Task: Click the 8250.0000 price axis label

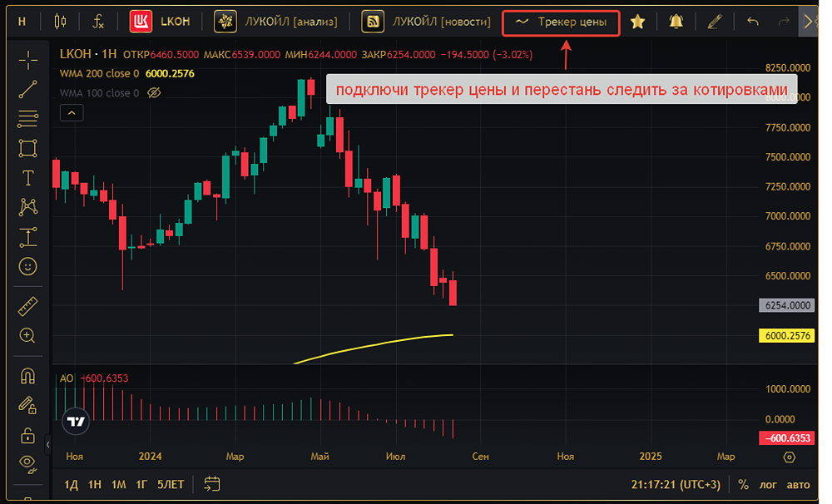Action: pyautogui.click(x=787, y=68)
